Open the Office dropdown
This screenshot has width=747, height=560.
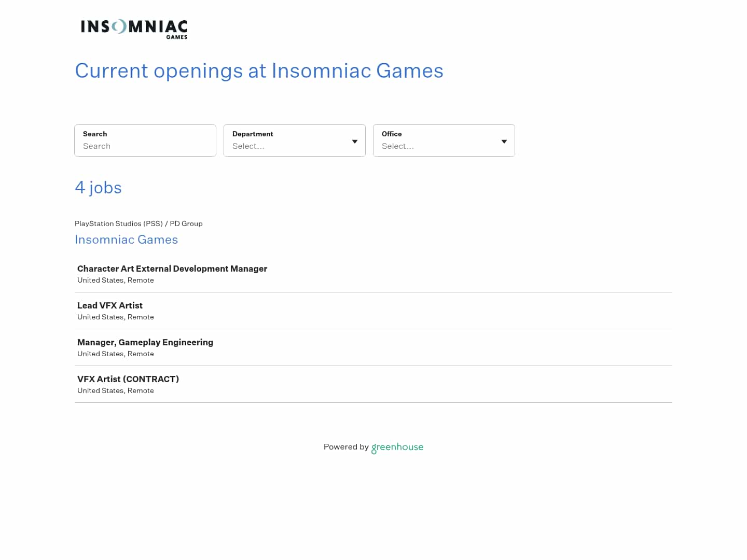(444, 141)
